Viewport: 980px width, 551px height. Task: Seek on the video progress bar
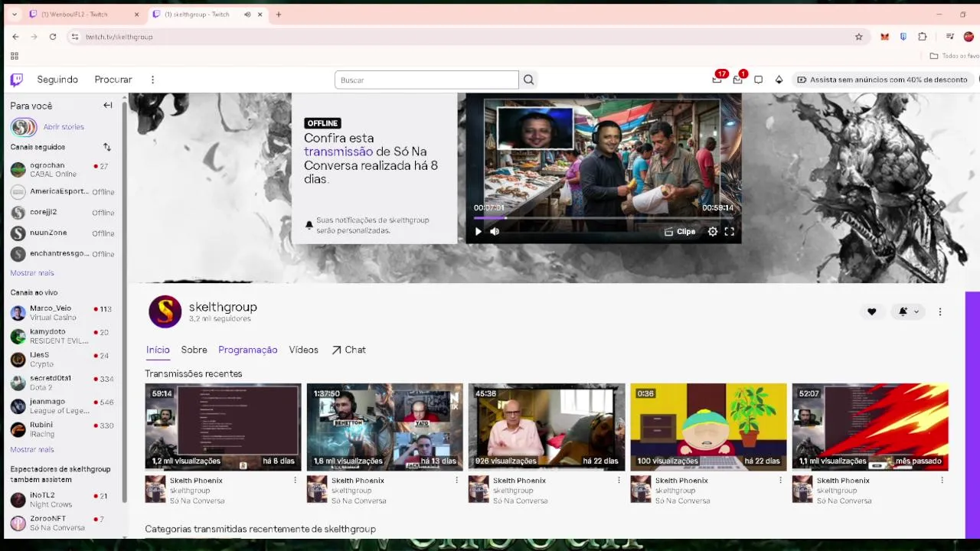603,218
